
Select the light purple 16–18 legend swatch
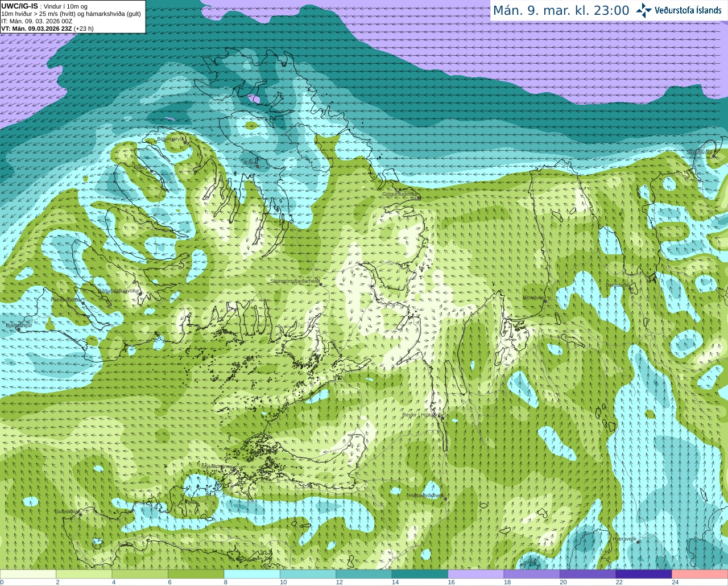(x=475, y=574)
